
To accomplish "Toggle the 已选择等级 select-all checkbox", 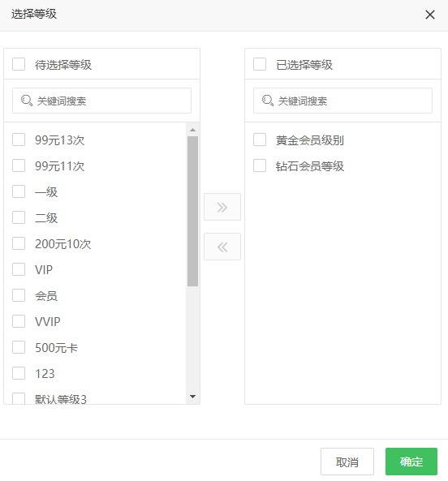I will 260,64.
